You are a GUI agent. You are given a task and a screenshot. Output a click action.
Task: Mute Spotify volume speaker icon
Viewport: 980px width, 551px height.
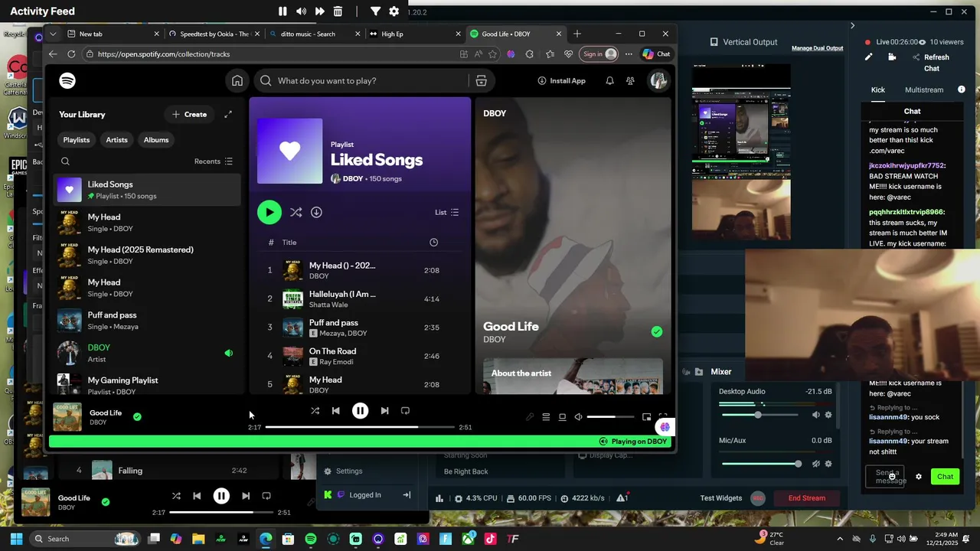[x=578, y=417]
